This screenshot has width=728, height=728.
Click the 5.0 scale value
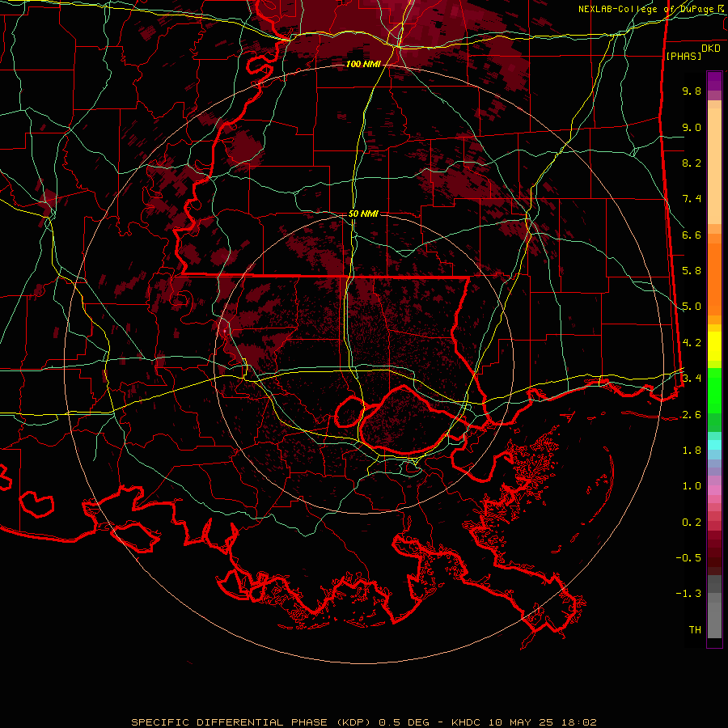pos(692,307)
